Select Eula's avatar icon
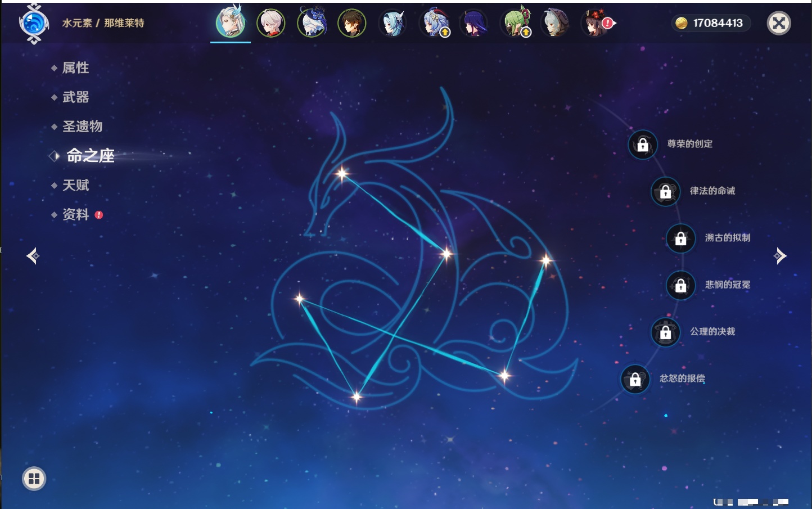The width and height of the screenshot is (812, 509). tap(393, 23)
